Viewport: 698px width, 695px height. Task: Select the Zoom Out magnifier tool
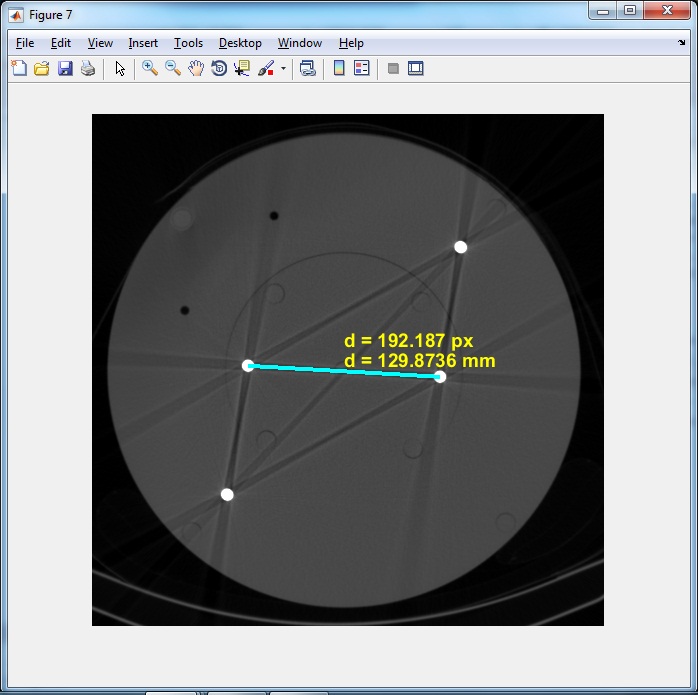(x=173, y=69)
